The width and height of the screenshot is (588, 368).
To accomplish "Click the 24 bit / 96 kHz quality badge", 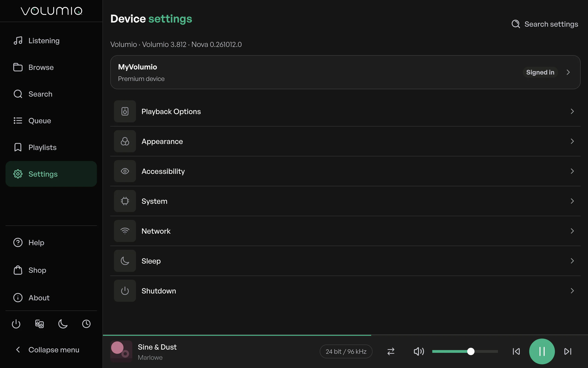I will 346,351.
